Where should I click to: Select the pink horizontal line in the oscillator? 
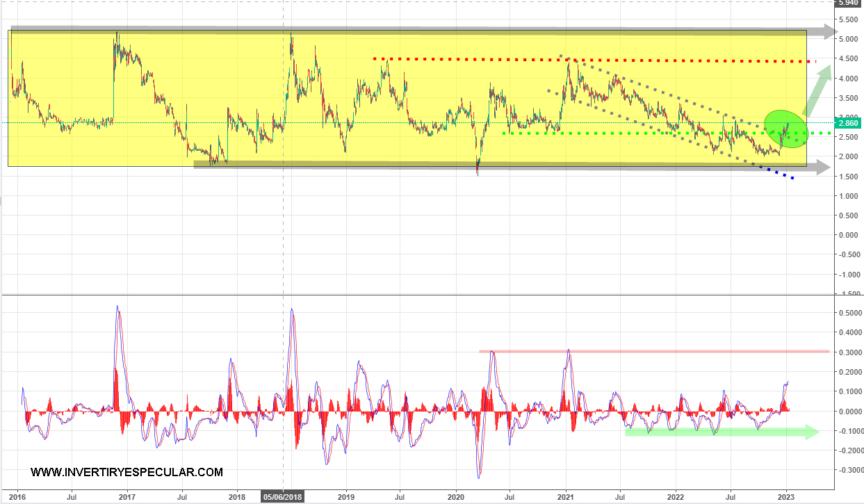653,351
